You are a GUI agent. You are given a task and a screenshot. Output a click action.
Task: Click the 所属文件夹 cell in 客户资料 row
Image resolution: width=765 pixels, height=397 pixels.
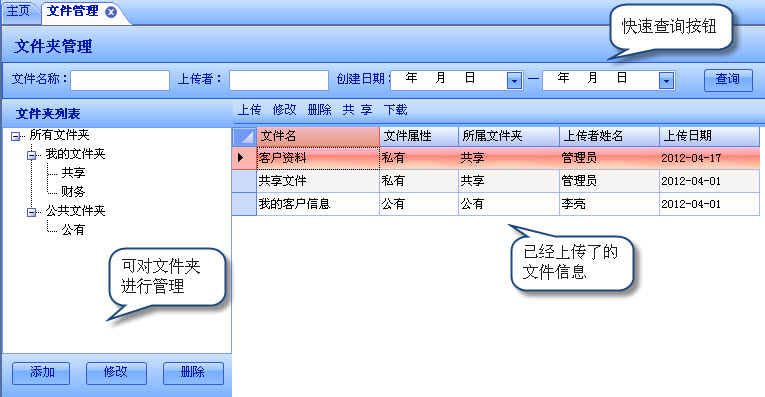pyautogui.click(x=509, y=158)
